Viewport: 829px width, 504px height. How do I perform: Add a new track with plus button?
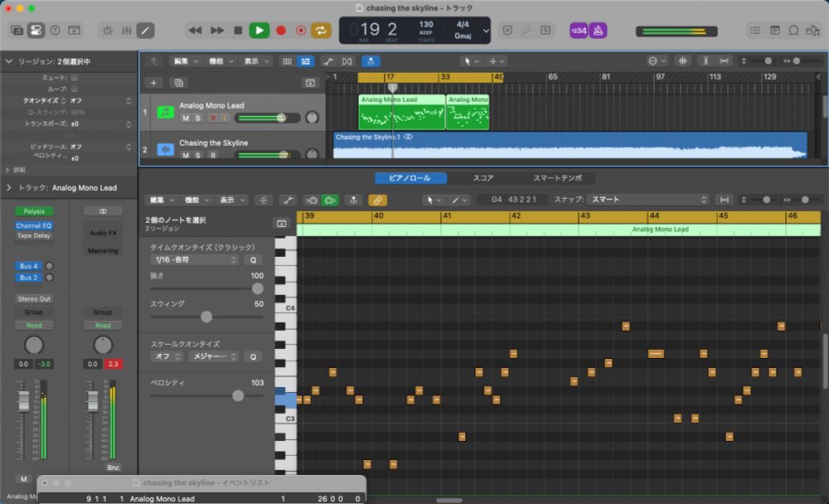pyautogui.click(x=153, y=83)
